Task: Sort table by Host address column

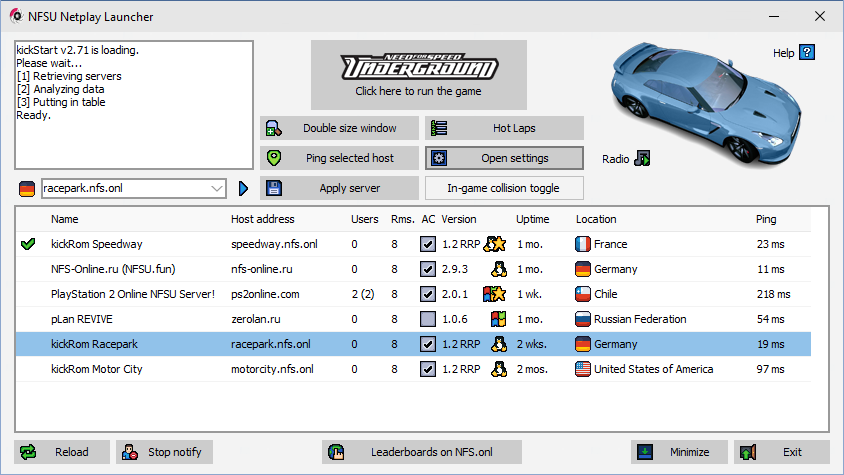Action: click(263, 219)
